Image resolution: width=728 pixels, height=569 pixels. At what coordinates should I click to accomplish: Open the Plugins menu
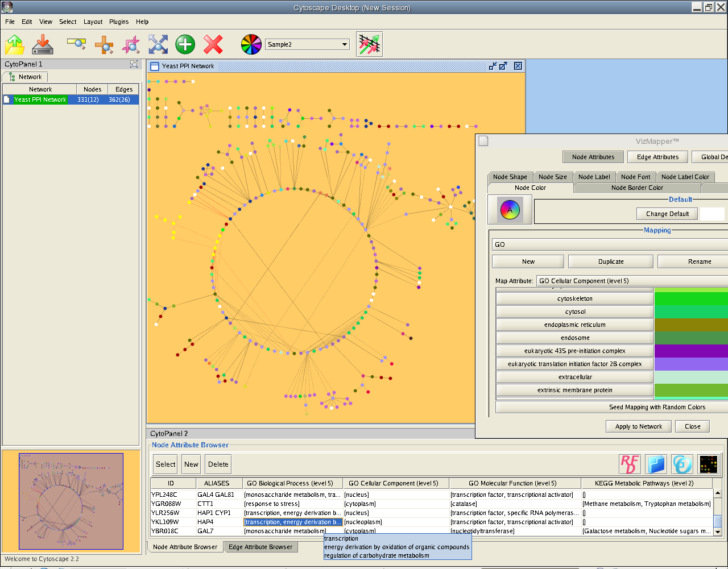[119, 22]
